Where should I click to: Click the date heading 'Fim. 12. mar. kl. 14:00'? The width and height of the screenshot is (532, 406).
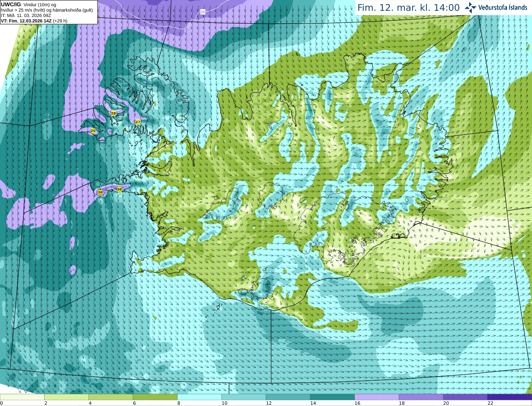coord(409,7)
